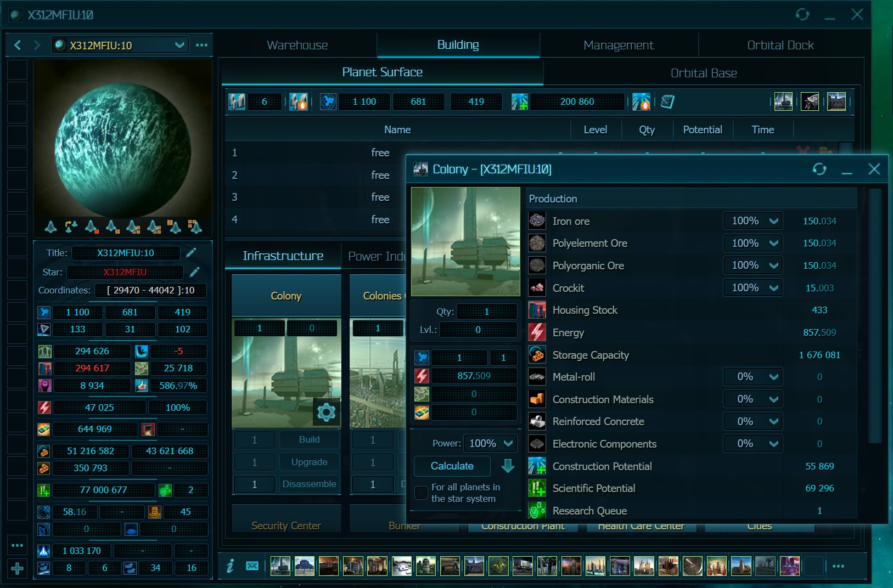Click the pencil icon next to Title field

(x=190, y=253)
